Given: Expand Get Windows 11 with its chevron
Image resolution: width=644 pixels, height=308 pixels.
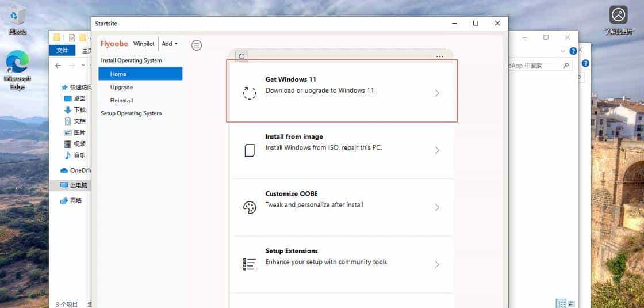Looking at the screenshot, I should coord(437,93).
